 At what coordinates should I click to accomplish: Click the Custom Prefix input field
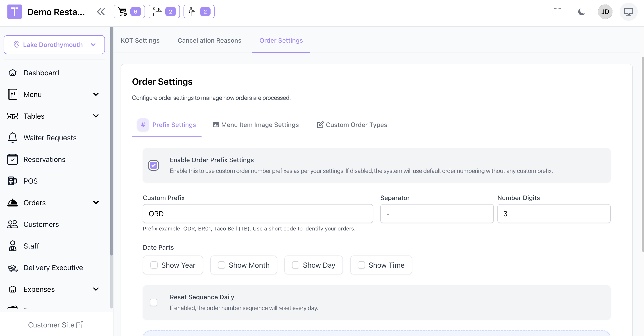258,214
